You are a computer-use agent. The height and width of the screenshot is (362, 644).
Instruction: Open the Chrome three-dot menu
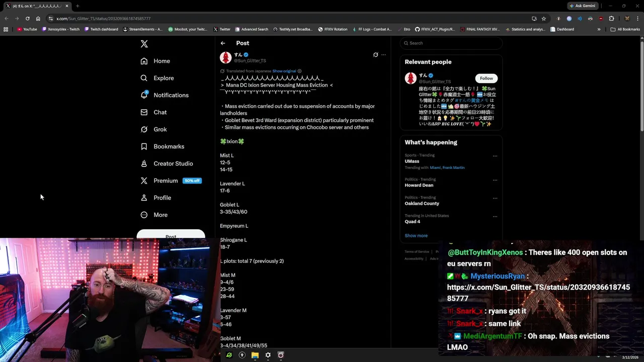tap(637, 19)
